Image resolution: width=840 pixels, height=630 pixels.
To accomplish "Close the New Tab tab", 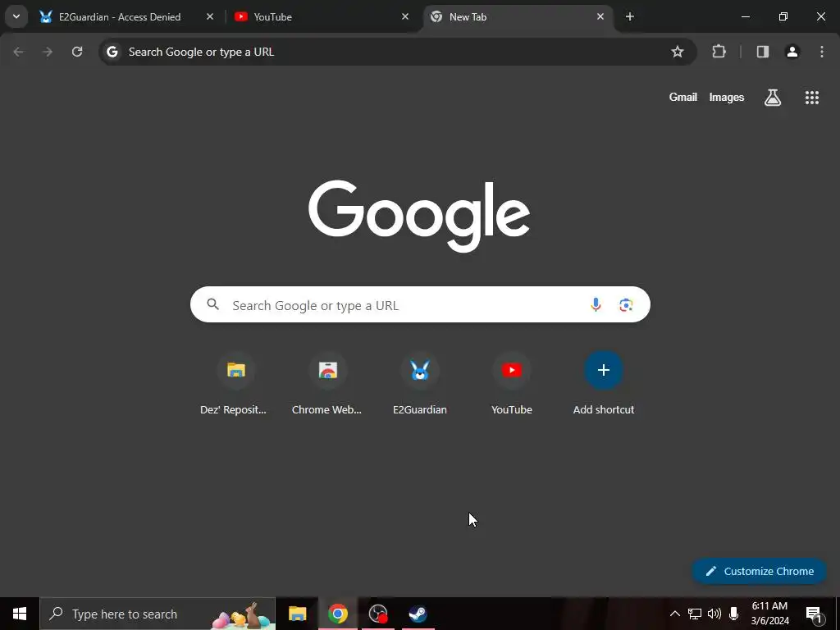I will point(600,16).
